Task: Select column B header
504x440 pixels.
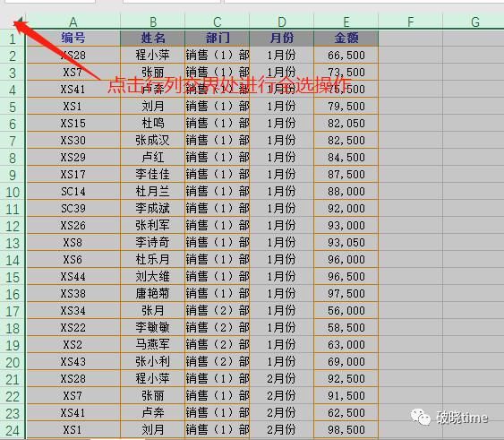Action: pyautogui.click(x=153, y=22)
